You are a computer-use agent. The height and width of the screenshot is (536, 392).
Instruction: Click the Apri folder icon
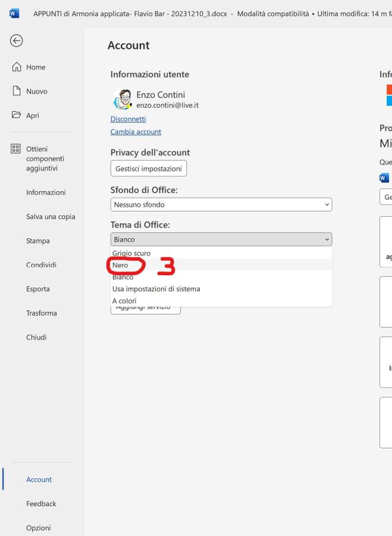(x=17, y=116)
